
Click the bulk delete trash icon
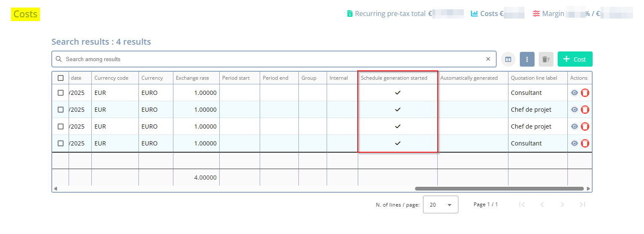point(546,59)
